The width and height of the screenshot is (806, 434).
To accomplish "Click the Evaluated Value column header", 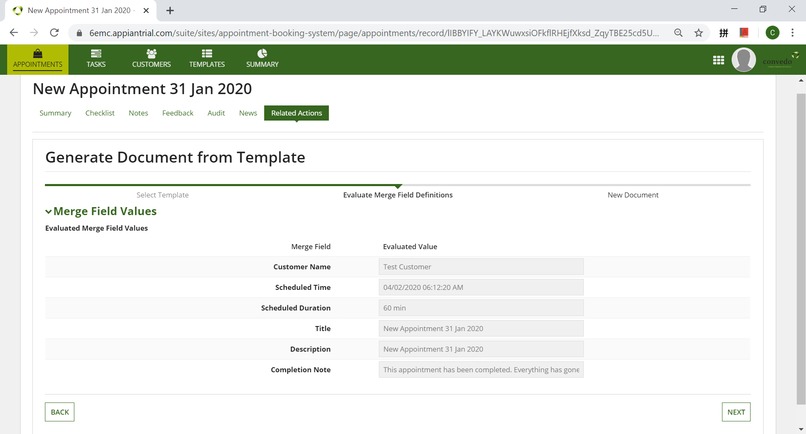I will tap(410, 246).
